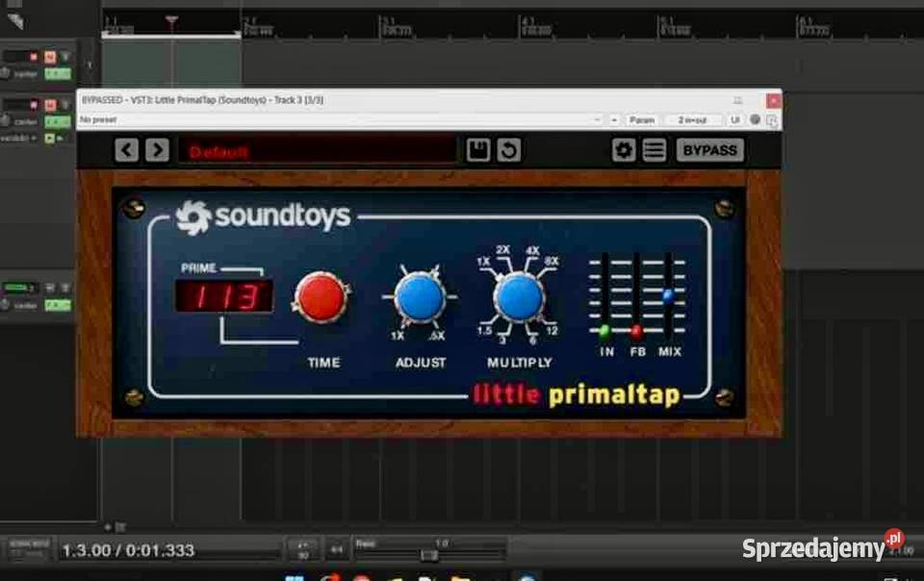Click the previous preset left arrow
This screenshot has height=581, width=924.
tap(125, 149)
